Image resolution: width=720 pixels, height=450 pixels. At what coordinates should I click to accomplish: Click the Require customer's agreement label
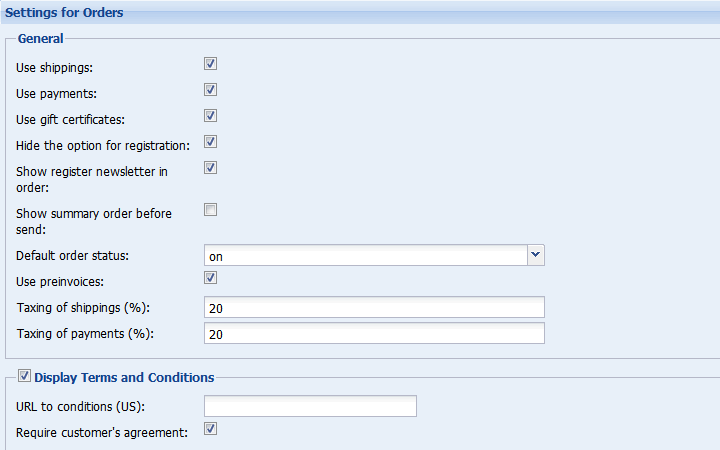pyautogui.click(x=102, y=433)
